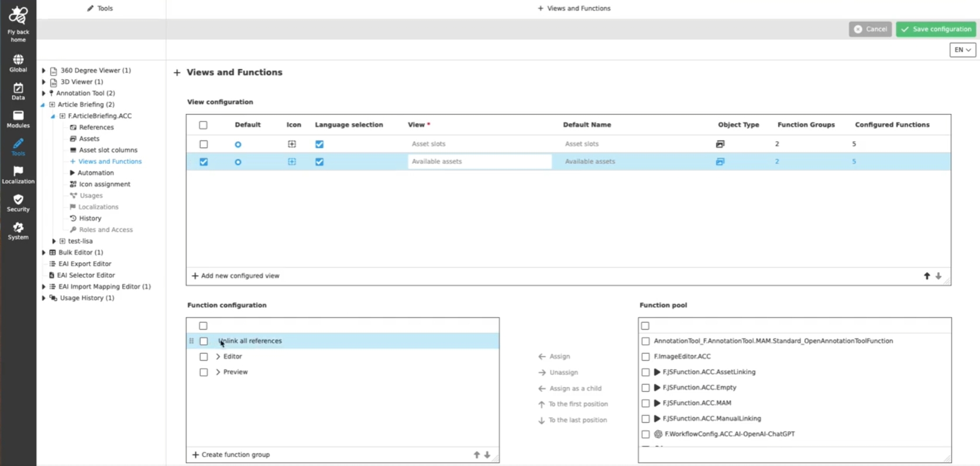Expand the Bulk Editor tree node
This screenshot has height=466, width=980.
coord(44,253)
